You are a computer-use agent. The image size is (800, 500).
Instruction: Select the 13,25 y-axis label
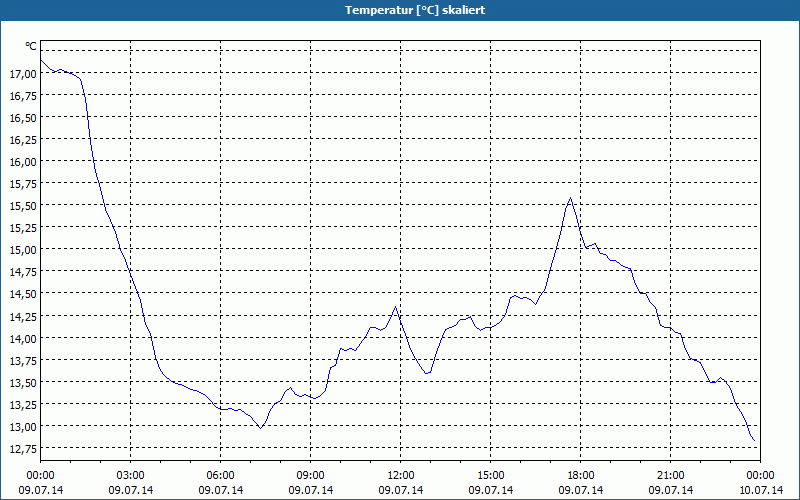coord(23,404)
